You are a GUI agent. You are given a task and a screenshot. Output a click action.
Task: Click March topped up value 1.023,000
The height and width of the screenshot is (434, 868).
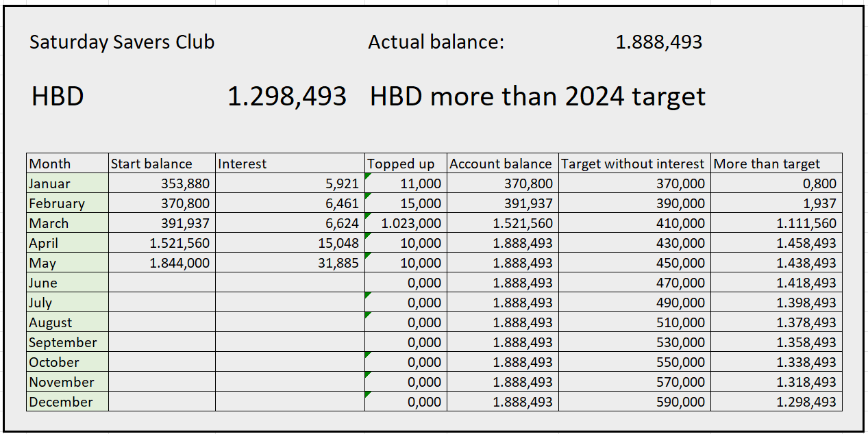point(406,222)
